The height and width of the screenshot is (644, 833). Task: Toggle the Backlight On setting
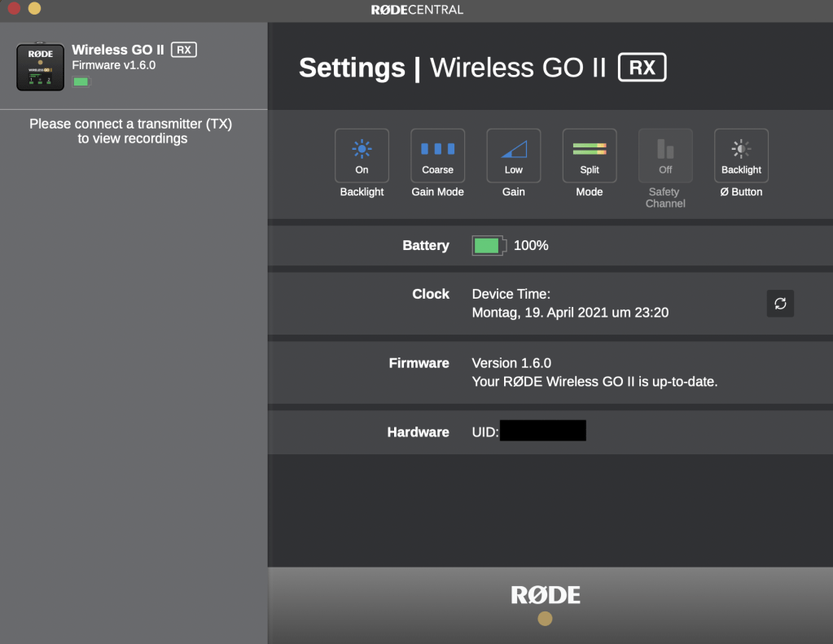click(x=362, y=156)
